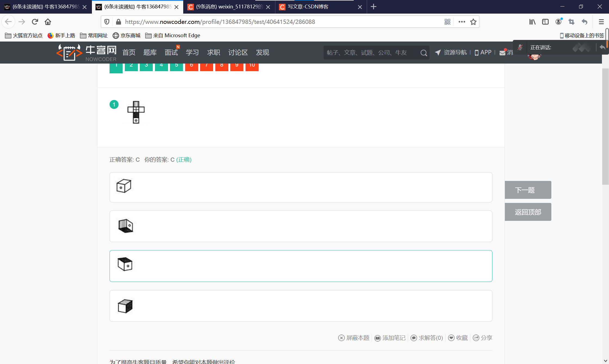Viewport: 609px width, 364px height.
Task: Jump to question 5
Action: 176,67
